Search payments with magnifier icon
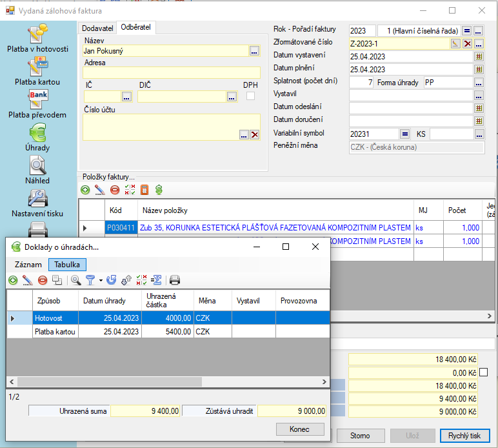 coord(75,280)
